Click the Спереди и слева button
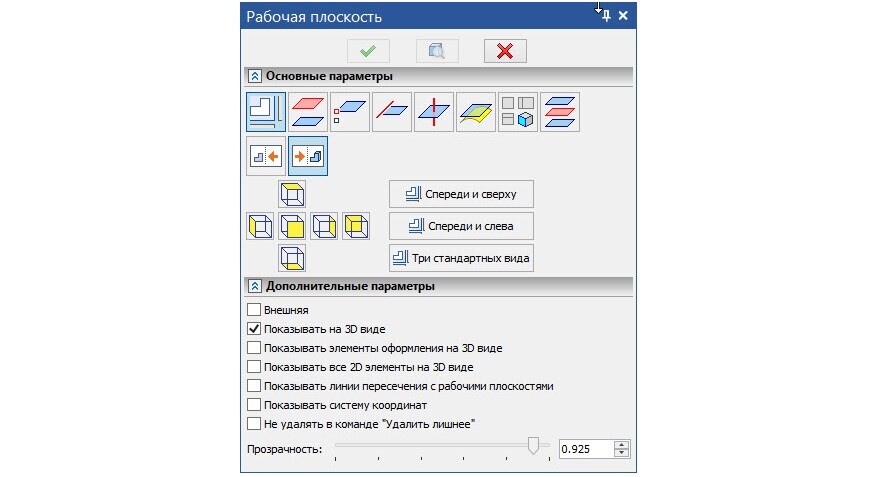This screenshot has width=880, height=477. coord(461,226)
